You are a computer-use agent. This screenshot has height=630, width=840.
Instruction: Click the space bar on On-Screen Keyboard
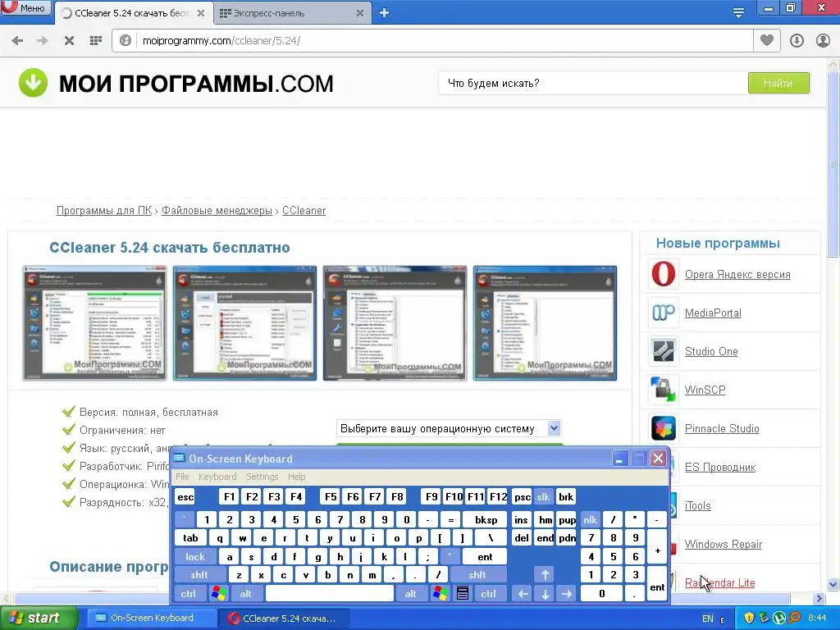(x=330, y=594)
